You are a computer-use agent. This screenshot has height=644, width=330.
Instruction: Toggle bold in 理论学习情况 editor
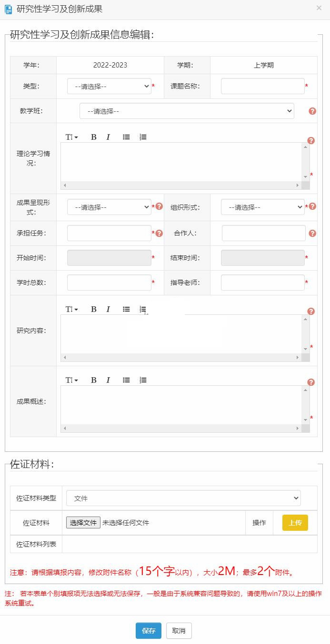94,137
